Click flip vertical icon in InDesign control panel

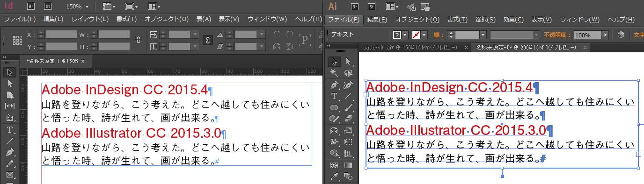tap(290, 46)
